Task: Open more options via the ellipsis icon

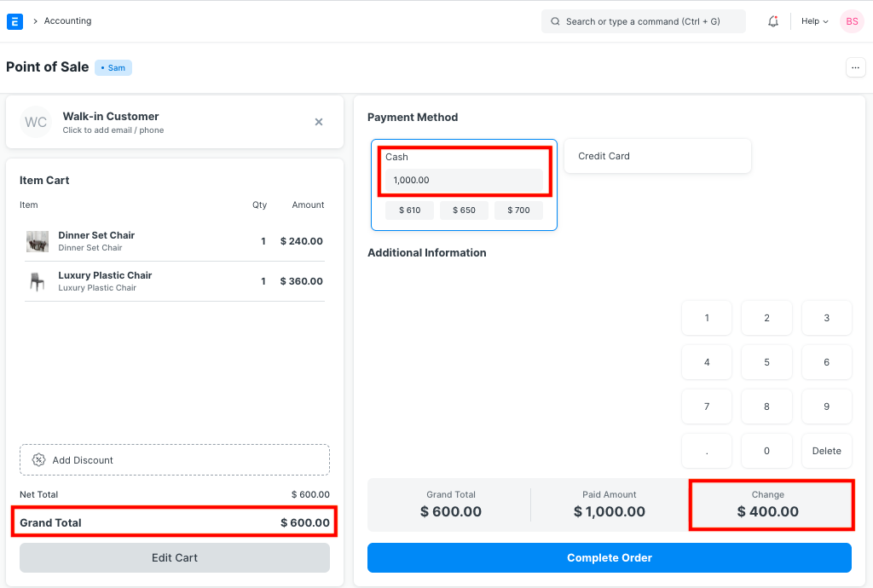Action: point(855,66)
